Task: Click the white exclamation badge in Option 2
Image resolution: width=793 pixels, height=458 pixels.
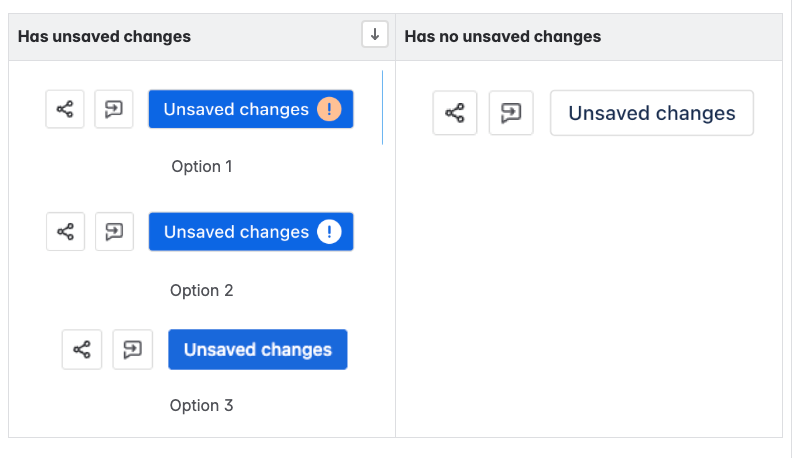Action: (x=329, y=232)
